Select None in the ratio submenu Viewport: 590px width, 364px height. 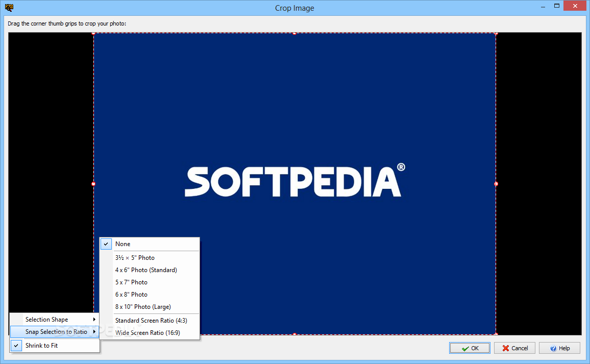(x=150, y=244)
